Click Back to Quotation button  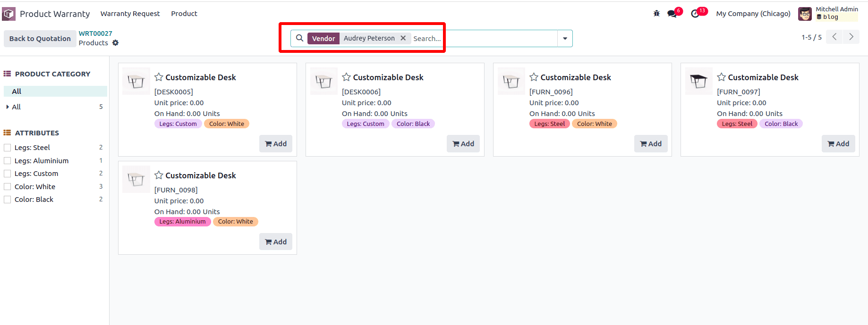pyautogui.click(x=40, y=39)
